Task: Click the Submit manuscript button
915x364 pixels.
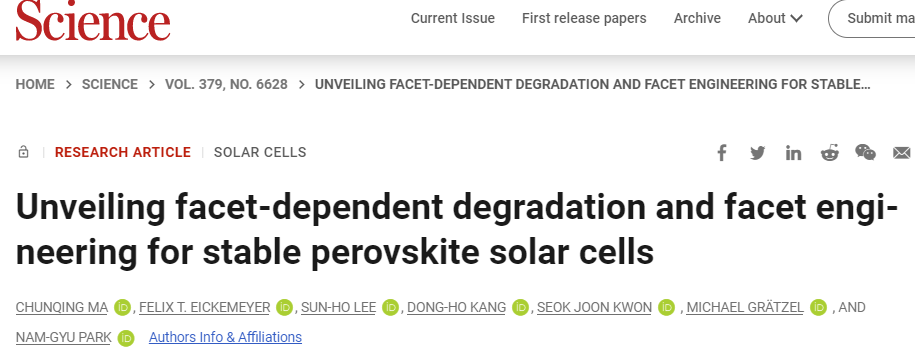Action: coord(872,19)
